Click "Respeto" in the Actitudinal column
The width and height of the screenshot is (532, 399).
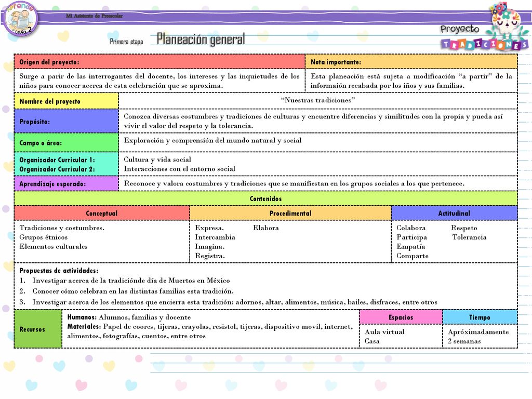click(464, 228)
